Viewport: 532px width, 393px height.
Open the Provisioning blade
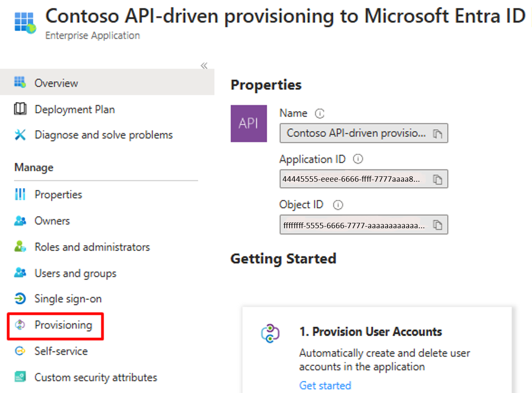click(x=64, y=325)
